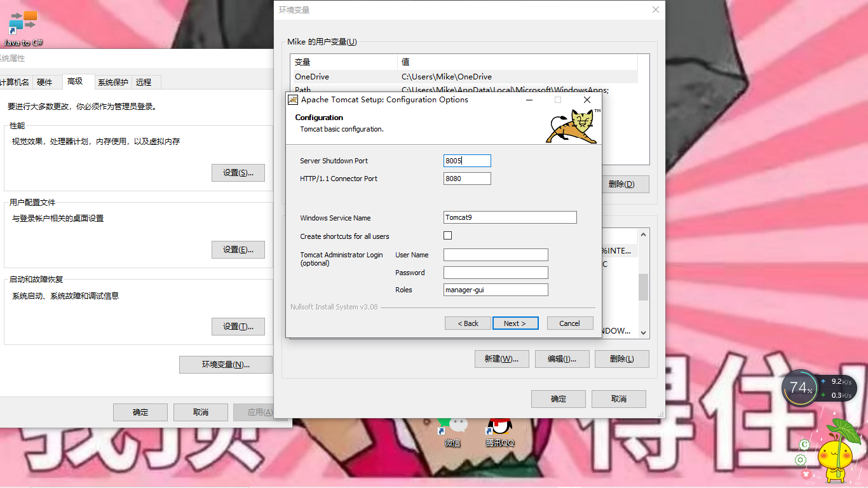Minimize the Apache Tomcat Setup window
The height and width of the screenshot is (488, 868).
[x=529, y=100]
